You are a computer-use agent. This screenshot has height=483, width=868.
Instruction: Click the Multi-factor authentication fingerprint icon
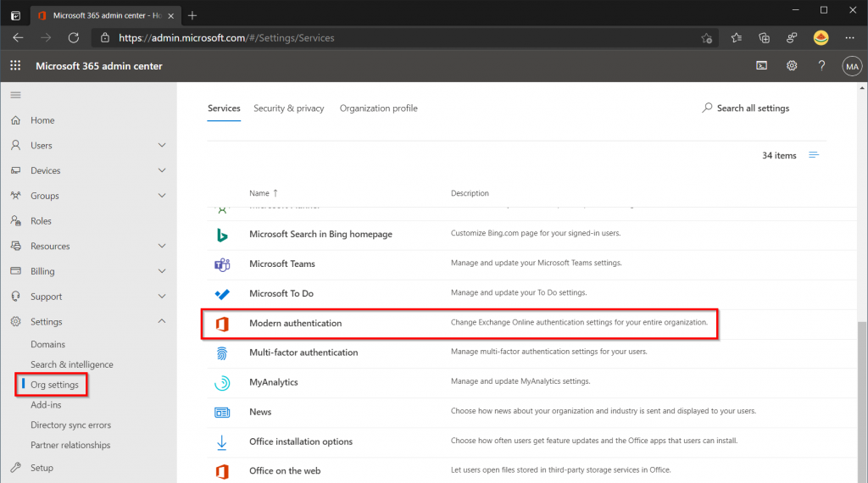[222, 353]
